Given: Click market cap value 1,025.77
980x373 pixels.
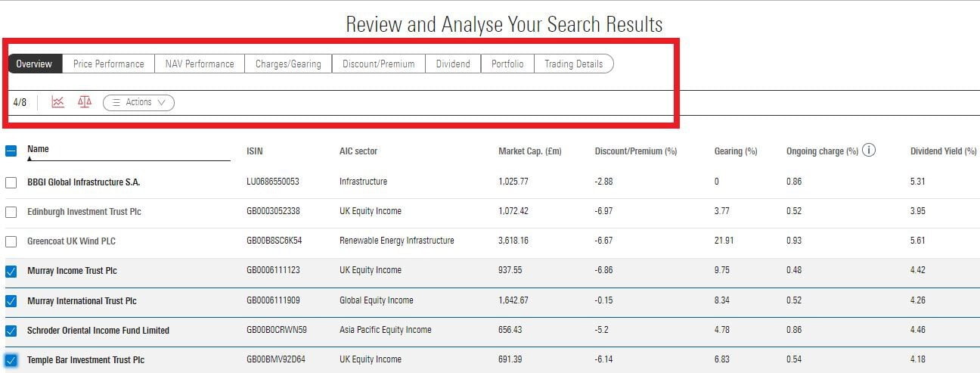Looking at the screenshot, I should point(513,182).
